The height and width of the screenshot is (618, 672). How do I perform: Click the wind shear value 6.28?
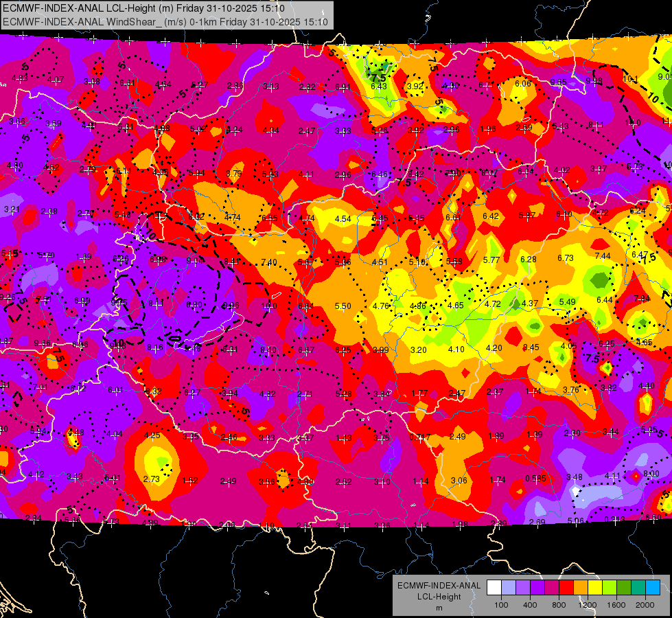point(528,259)
